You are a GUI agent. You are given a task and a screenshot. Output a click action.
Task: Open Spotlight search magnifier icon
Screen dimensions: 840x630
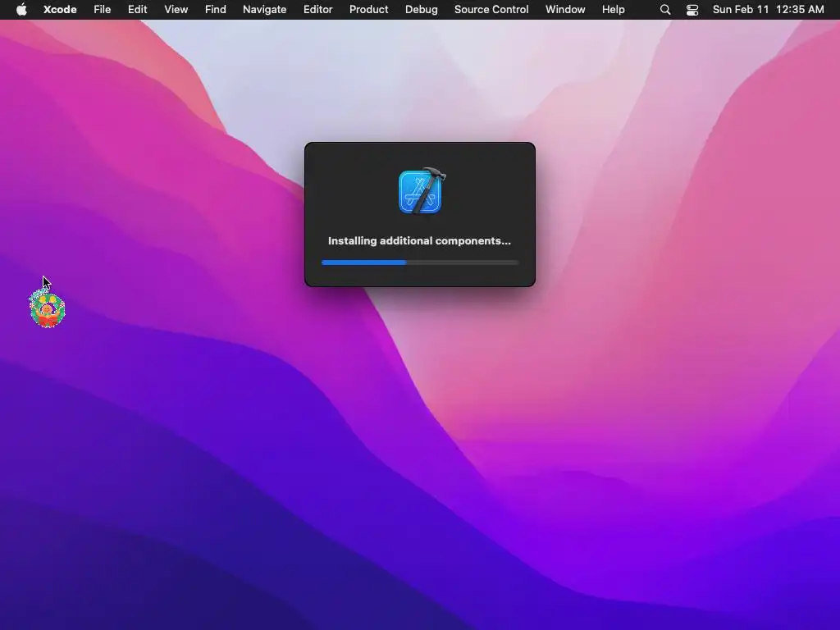click(x=665, y=10)
